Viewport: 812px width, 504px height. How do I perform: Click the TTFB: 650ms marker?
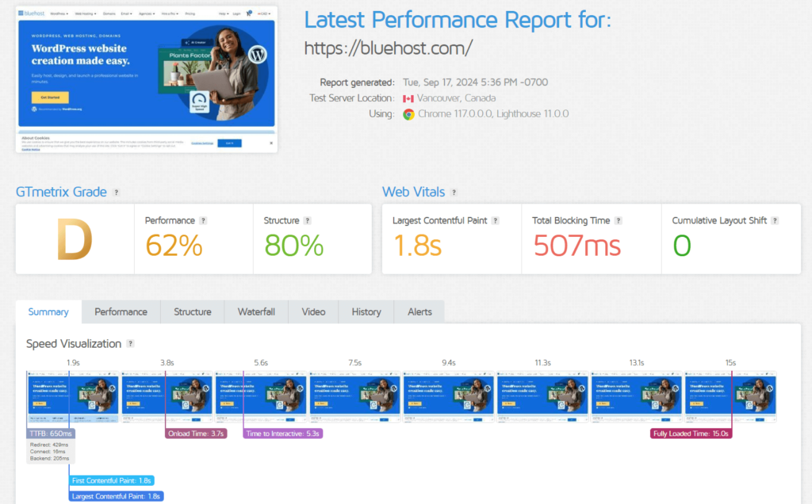pos(51,433)
